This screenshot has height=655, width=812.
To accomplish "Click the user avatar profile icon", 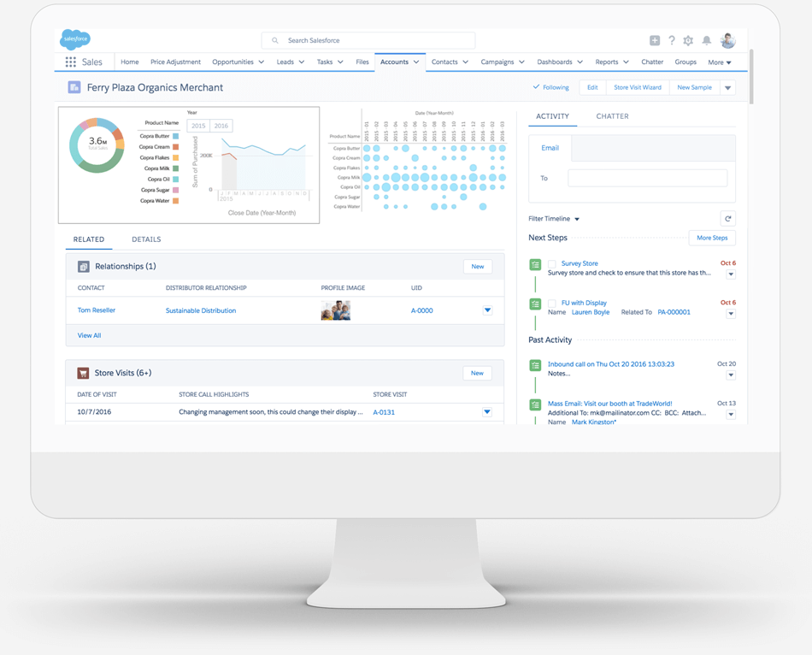I will point(728,40).
